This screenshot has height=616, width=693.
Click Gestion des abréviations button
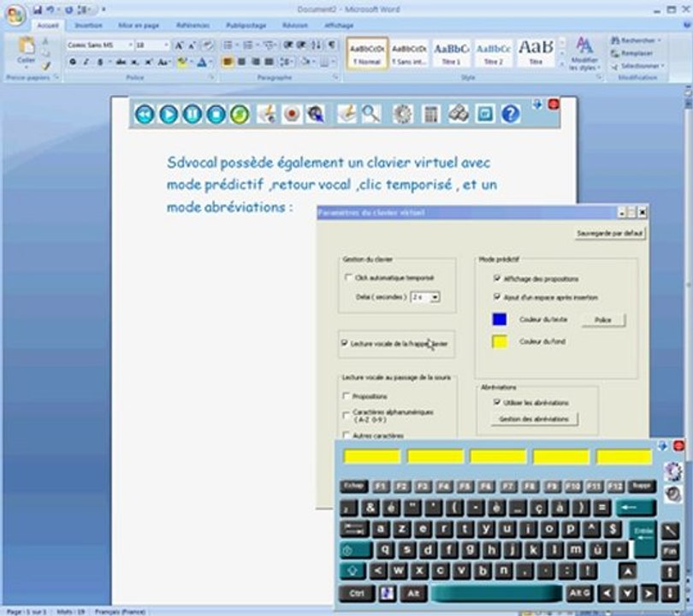[534, 418]
